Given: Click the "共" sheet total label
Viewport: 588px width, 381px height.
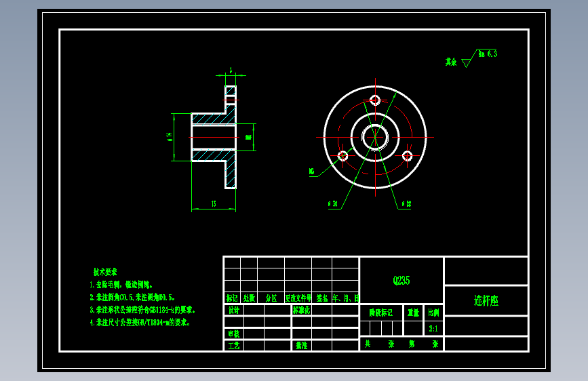Looking at the screenshot, I should point(368,344).
